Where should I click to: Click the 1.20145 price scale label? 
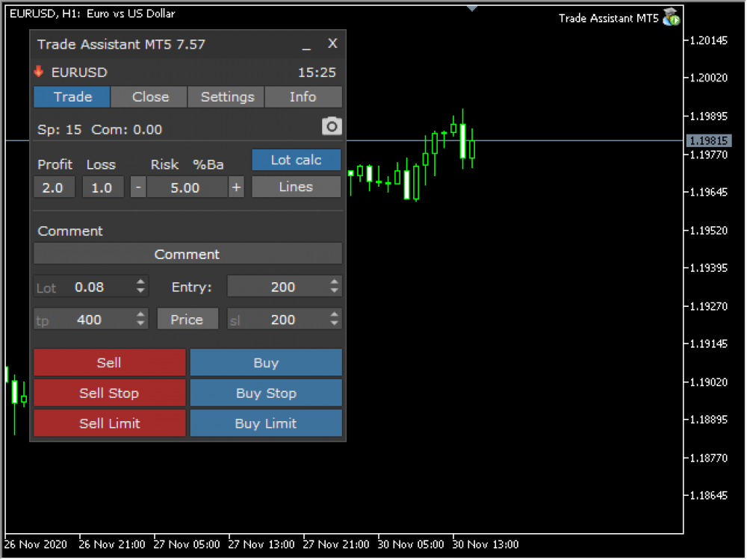(709, 40)
